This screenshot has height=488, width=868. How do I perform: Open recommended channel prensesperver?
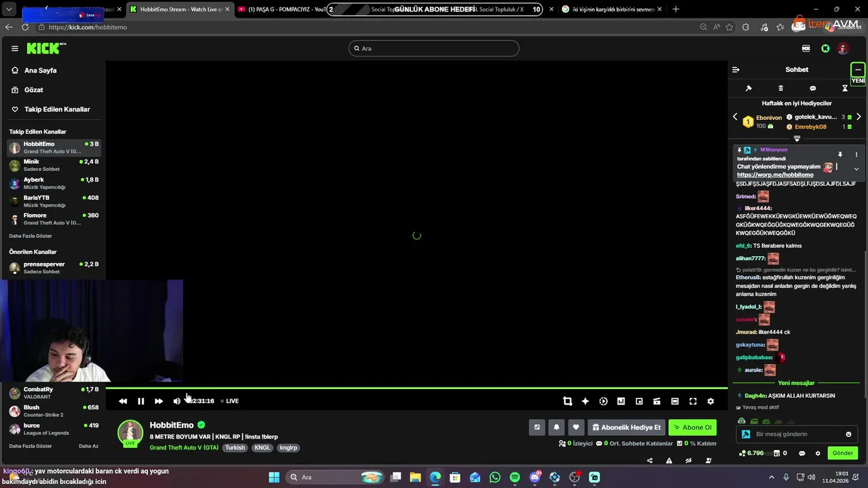click(54, 267)
